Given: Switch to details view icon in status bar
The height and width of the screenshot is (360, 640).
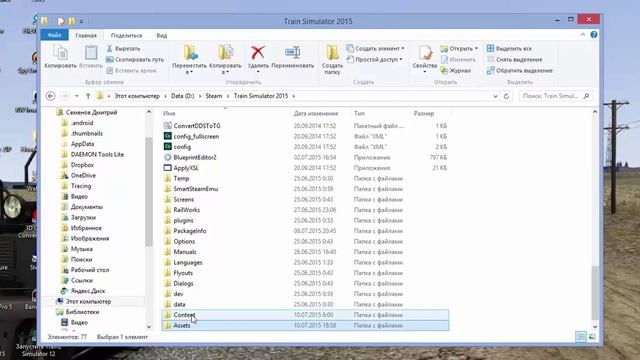Looking at the screenshot, I should tap(580, 337).
